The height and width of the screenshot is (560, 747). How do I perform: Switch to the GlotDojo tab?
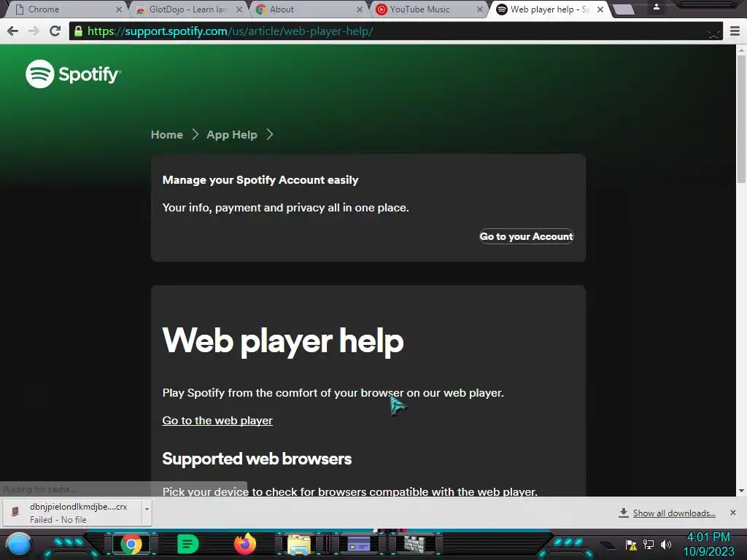pyautogui.click(x=188, y=9)
